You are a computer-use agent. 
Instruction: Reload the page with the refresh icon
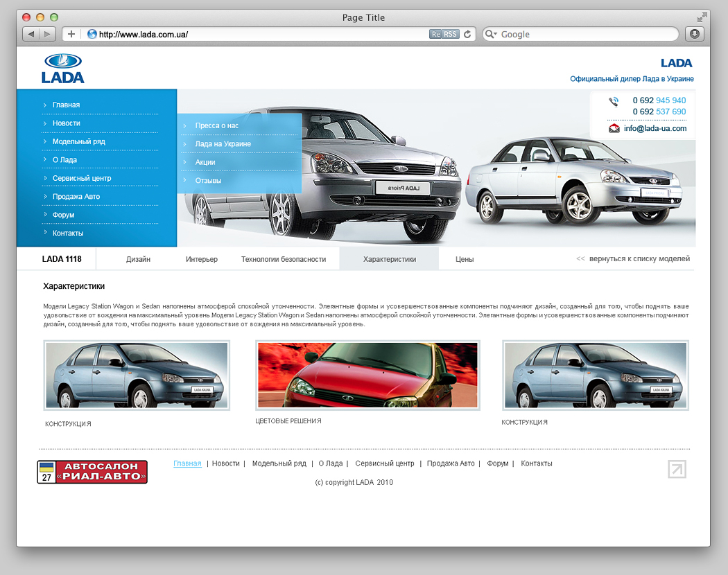pyautogui.click(x=467, y=34)
